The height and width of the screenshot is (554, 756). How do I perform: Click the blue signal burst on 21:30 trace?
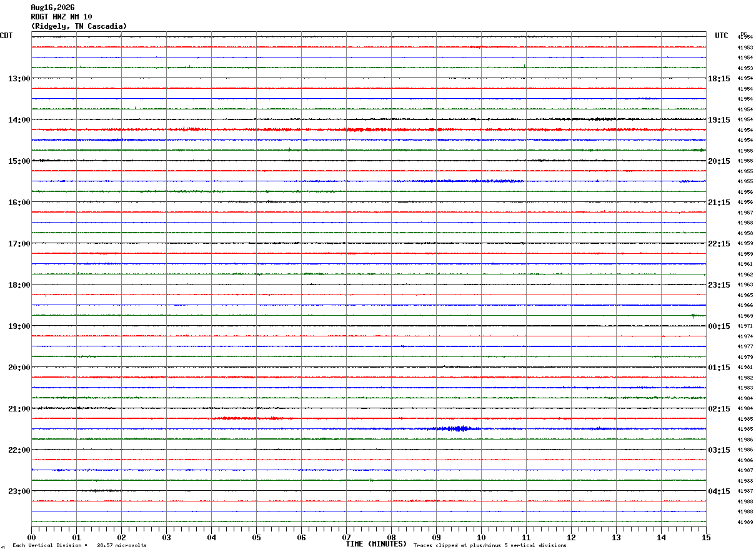[459, 428]
